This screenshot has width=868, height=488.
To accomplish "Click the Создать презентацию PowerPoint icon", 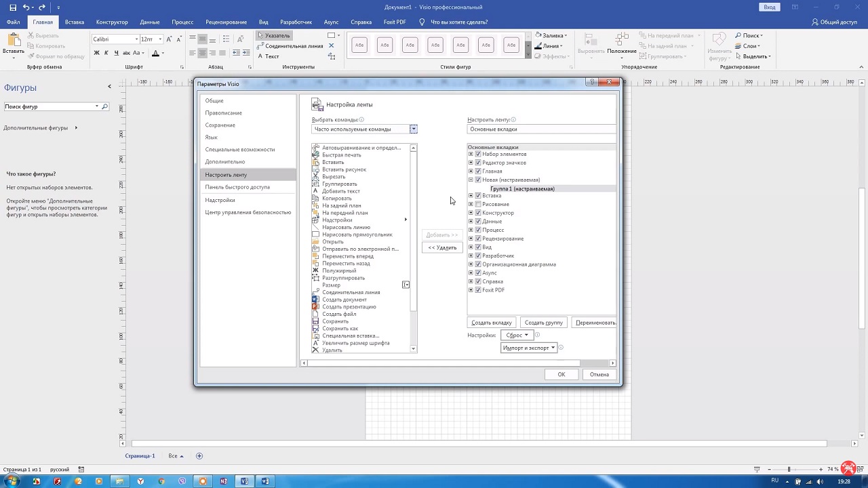I will point(315,307).
